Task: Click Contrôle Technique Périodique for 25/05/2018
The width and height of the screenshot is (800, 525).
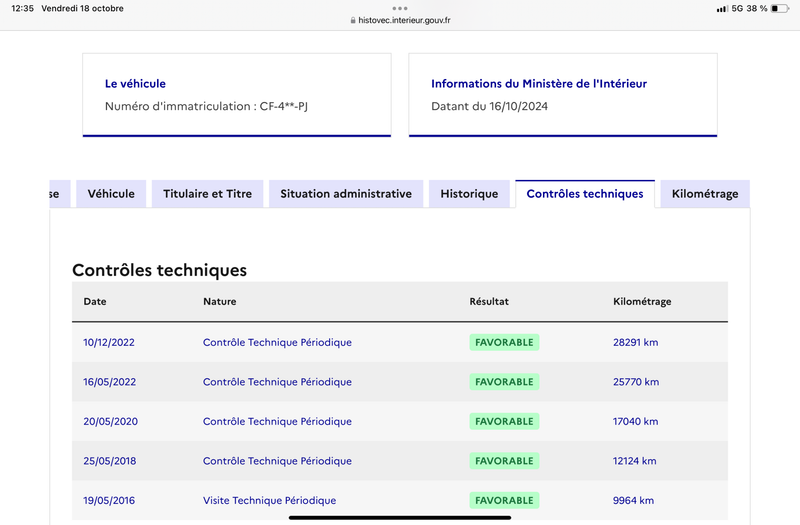Action: [x=278, y=461]
